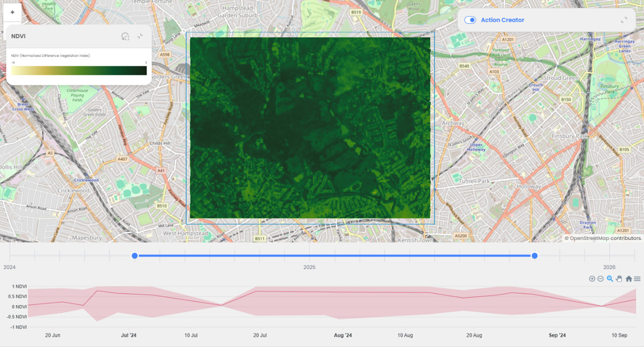Click the 2026 label on the timeline
644x347 pixels.
(x=609, y=267)
